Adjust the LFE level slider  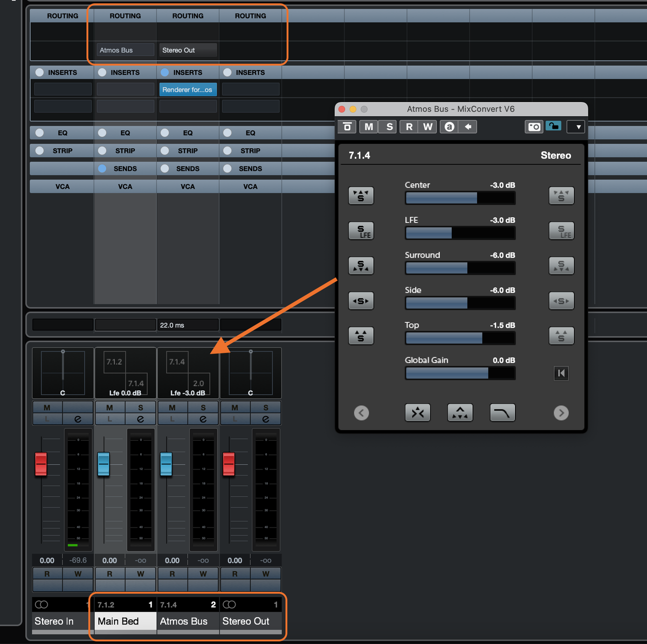click(x=460, y=233)
